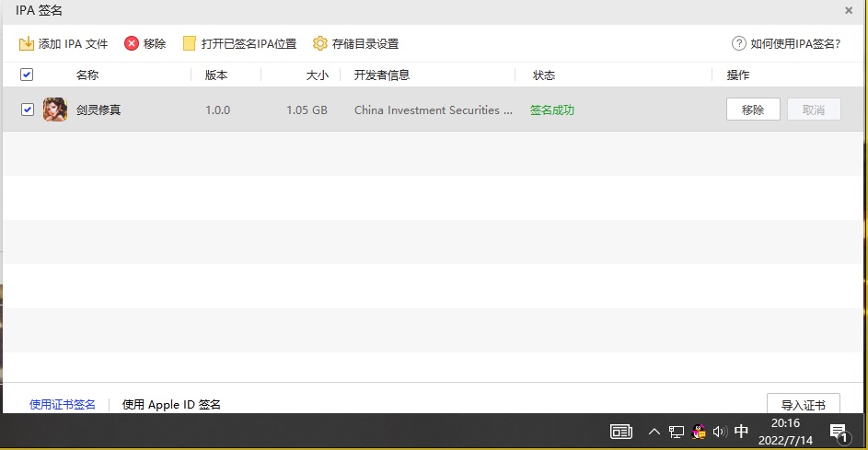Switch to 使用证书签名 tab
This screenshot has height=450, width=868.
click(63, 404)
